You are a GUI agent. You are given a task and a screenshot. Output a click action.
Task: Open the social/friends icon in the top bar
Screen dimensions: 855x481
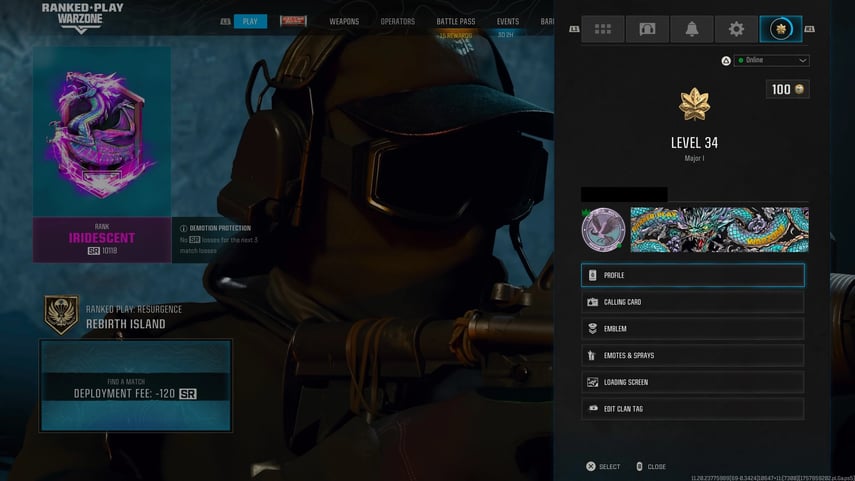[x=647, y=29]
